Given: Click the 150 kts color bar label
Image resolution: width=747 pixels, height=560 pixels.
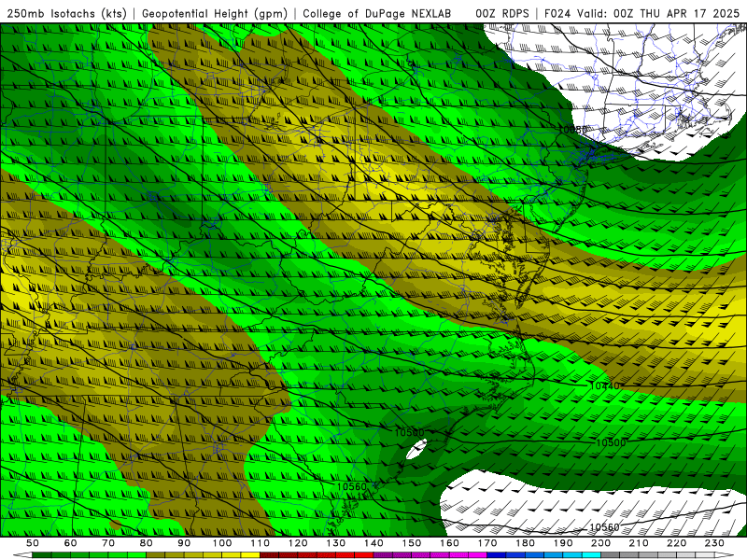Looking at the screenshot, I should point(412,543).
